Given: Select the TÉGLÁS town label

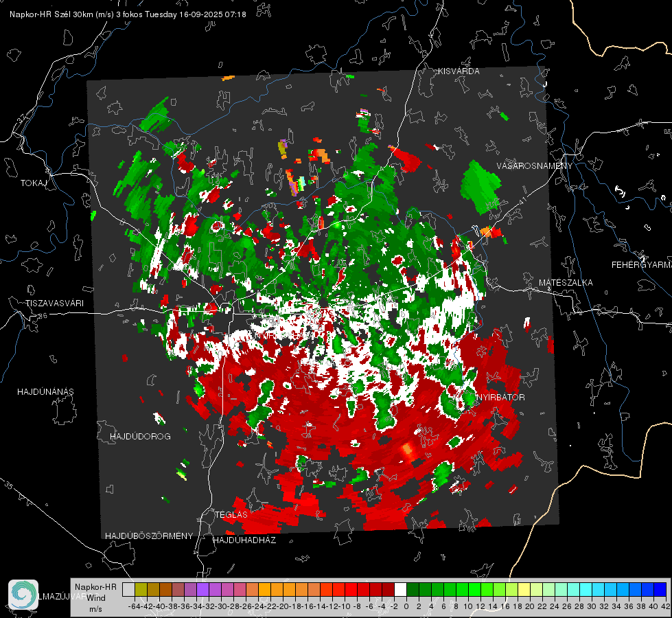Looking at the screenshot, I should (x=231, y=515).
